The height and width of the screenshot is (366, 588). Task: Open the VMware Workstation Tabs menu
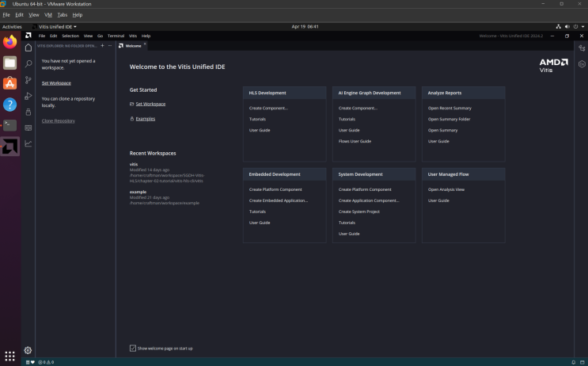coord(63,15)
